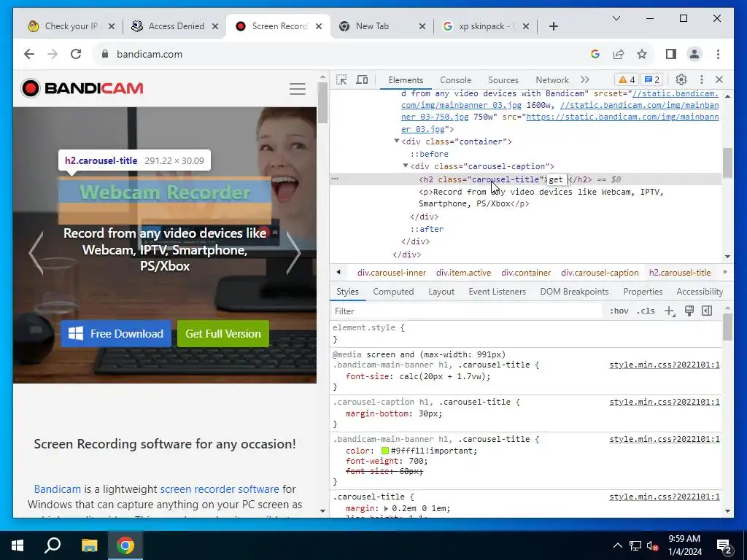Open the Sources panel tab
Viewport: 747px width, 560px height.
point(503,80)
